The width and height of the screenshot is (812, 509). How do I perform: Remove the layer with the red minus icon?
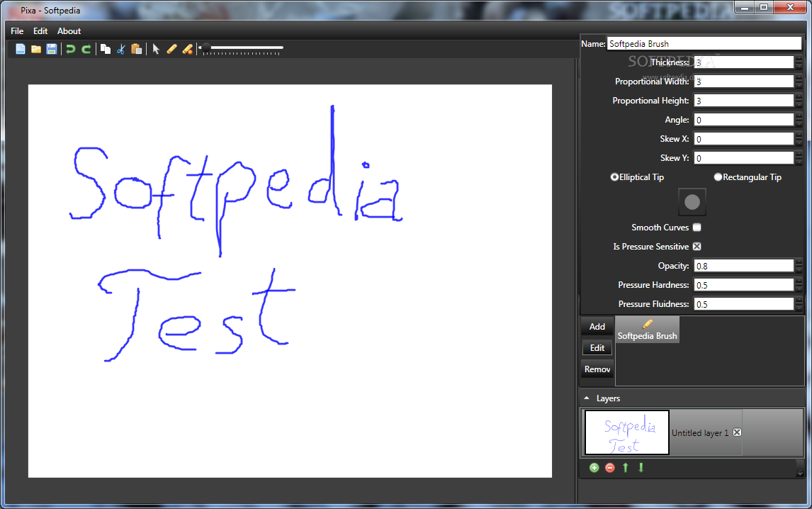[609, 468]
